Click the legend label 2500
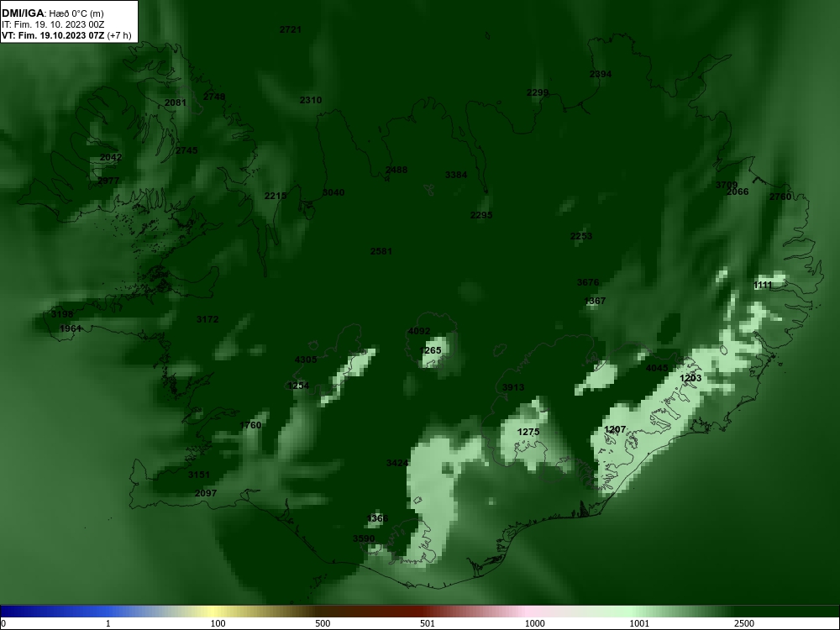The image size is (840, 630). coord(744,623)
